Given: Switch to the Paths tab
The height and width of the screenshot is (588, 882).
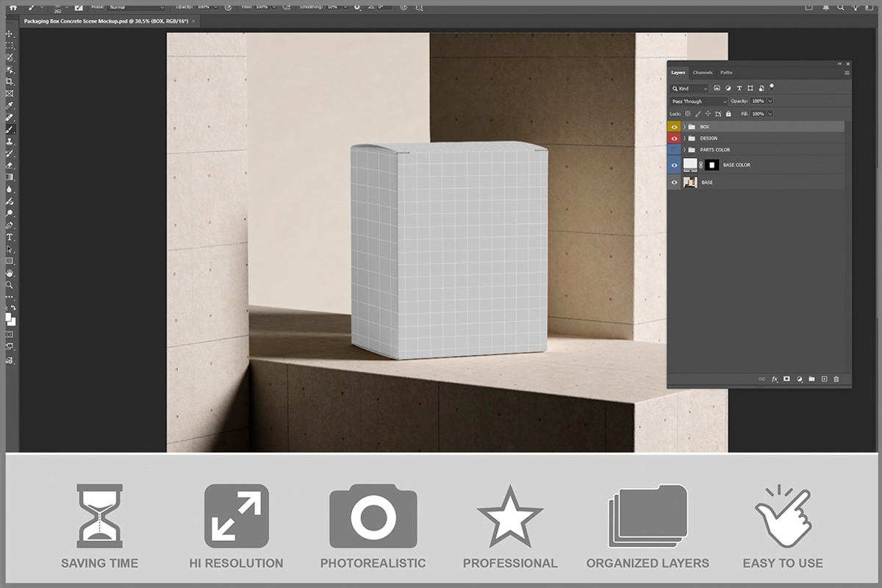Looking at the screenshot, I should point(726,73).
